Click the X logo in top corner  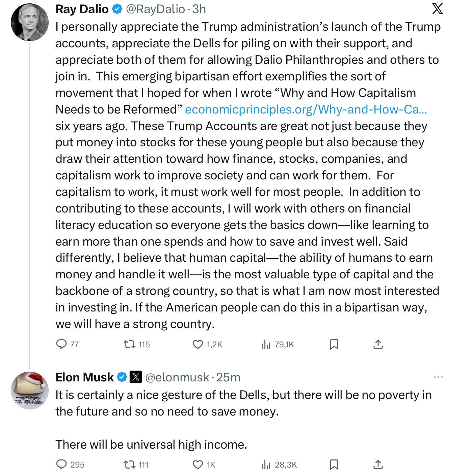[438, 8]
